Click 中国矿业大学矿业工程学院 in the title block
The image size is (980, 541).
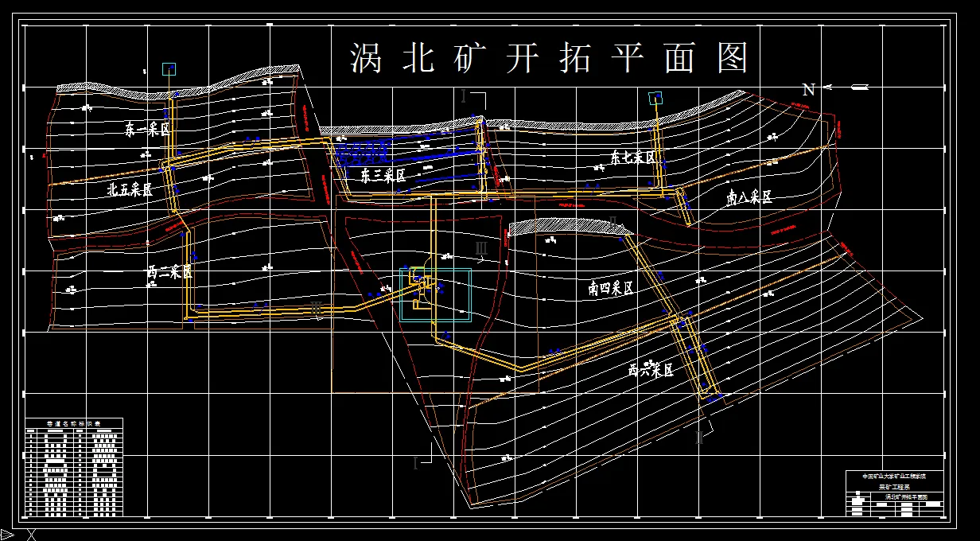point(895,476)
